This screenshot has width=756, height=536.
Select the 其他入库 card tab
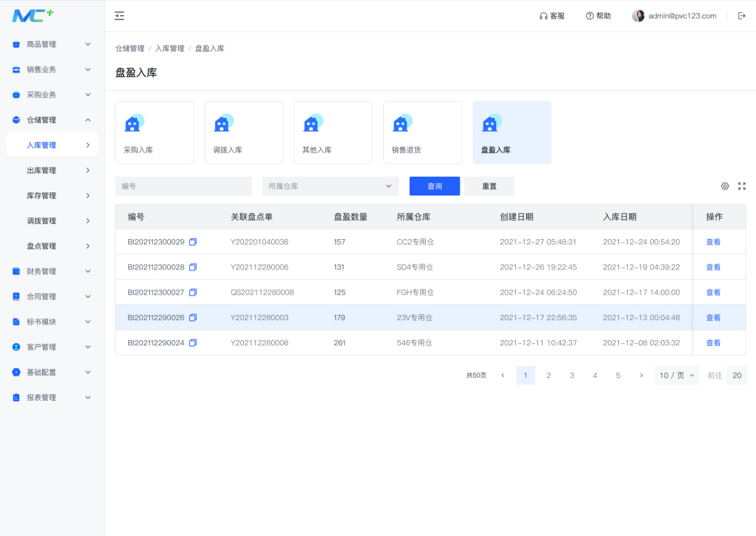point(333,132)
